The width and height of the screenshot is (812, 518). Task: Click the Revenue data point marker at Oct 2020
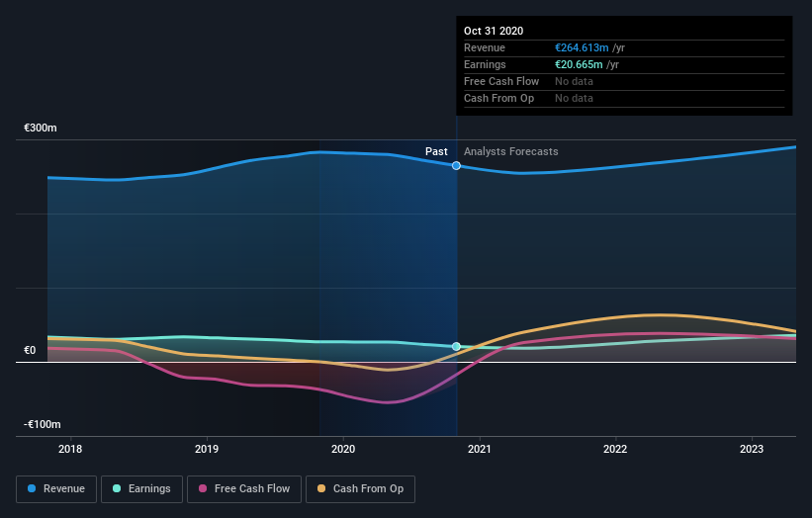pyautogui.click(x=456, y=166)
